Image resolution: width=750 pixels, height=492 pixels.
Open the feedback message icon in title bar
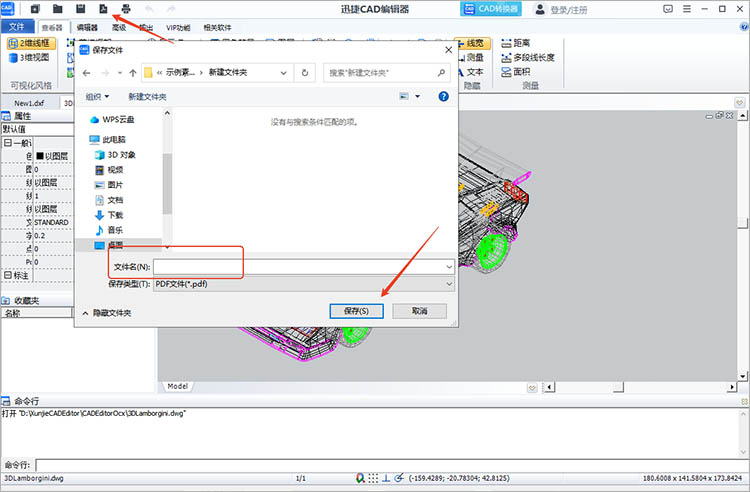click(668, 9)
